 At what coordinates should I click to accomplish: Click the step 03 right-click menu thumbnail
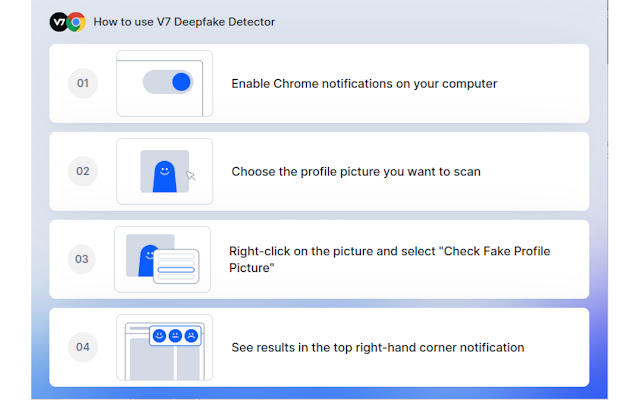pyautogui.click(x=162, y=259)
